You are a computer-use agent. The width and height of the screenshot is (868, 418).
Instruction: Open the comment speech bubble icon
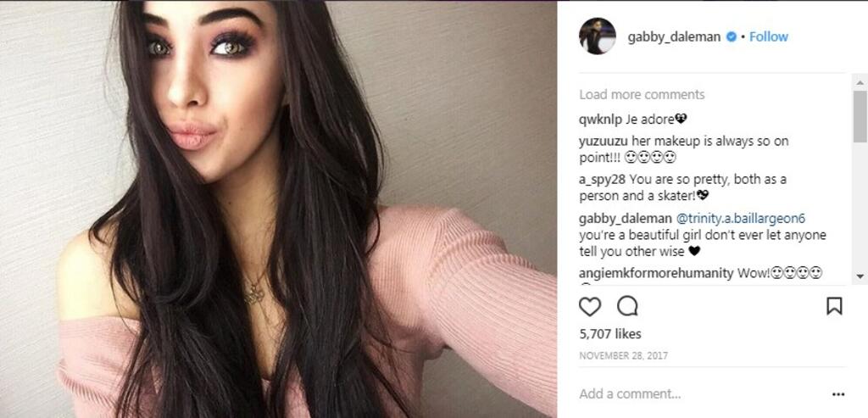pyautogui.click(x=627, y=305)
